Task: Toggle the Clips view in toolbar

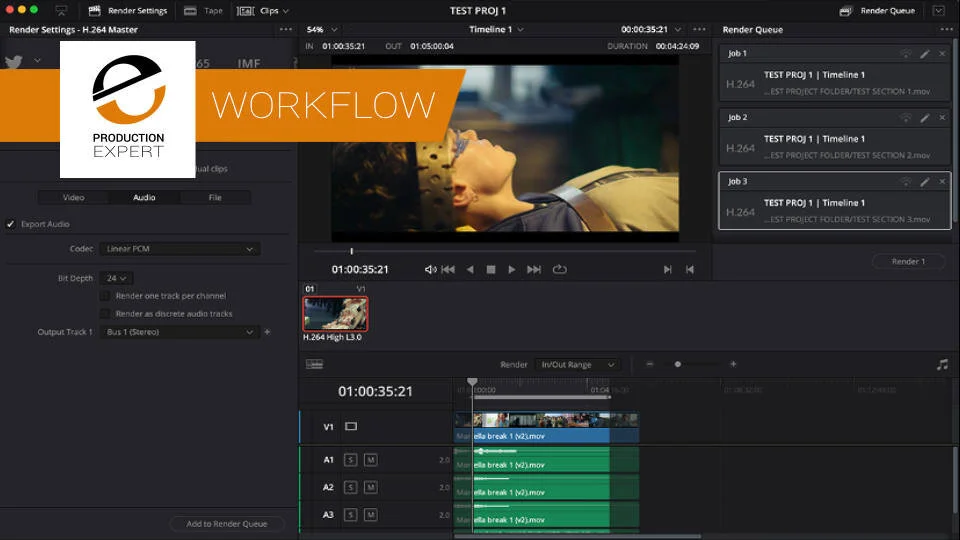Action: click(x=263, y=10)
